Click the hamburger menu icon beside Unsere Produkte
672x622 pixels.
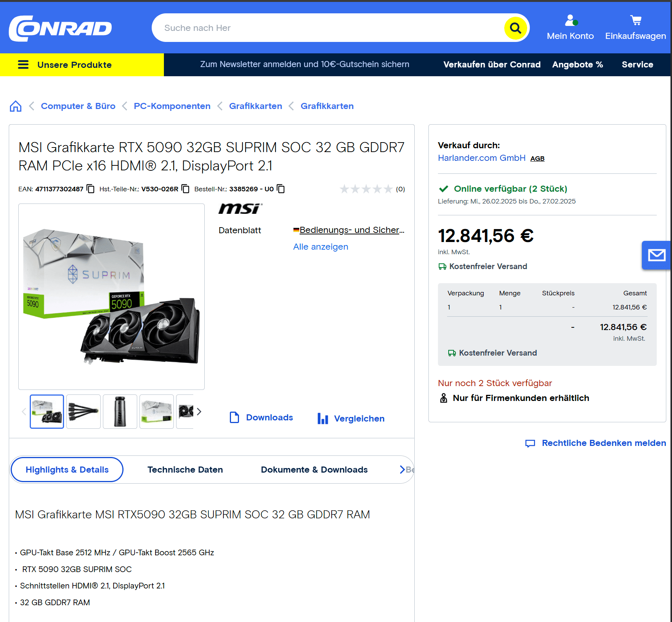click(23, 65)
